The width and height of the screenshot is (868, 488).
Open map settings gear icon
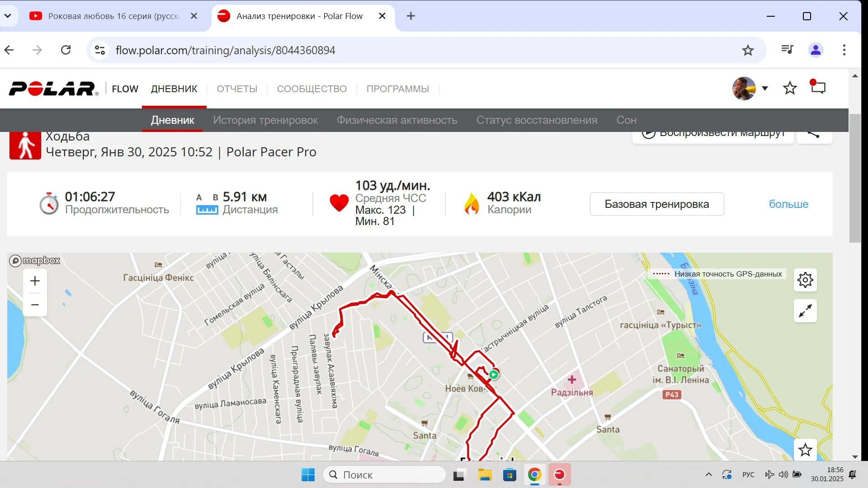pos(805,280)
